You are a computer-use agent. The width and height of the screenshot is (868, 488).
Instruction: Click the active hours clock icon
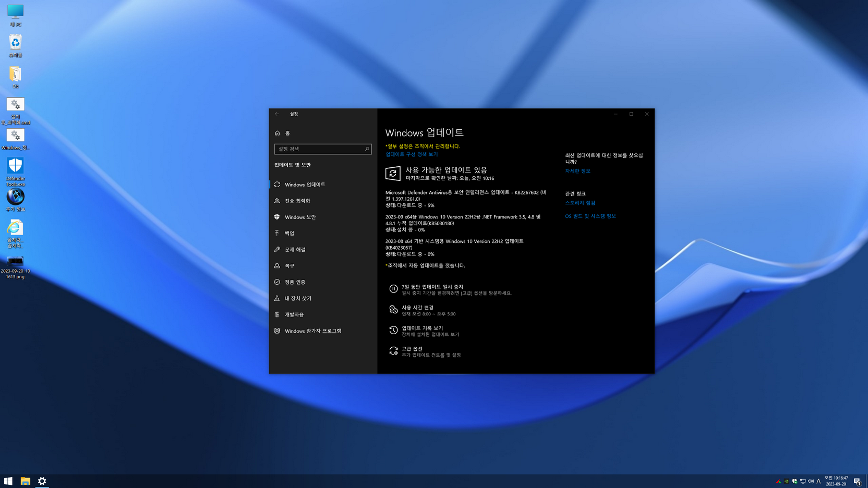393,310
